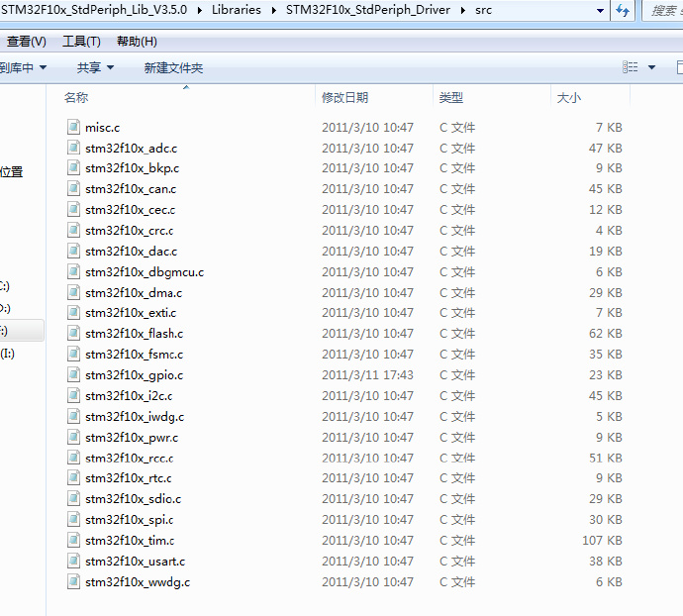Viewport: 683px width, 616px height.
Task: Select the stm32f10x_rtc.c file icon
Action: (73, 477)
